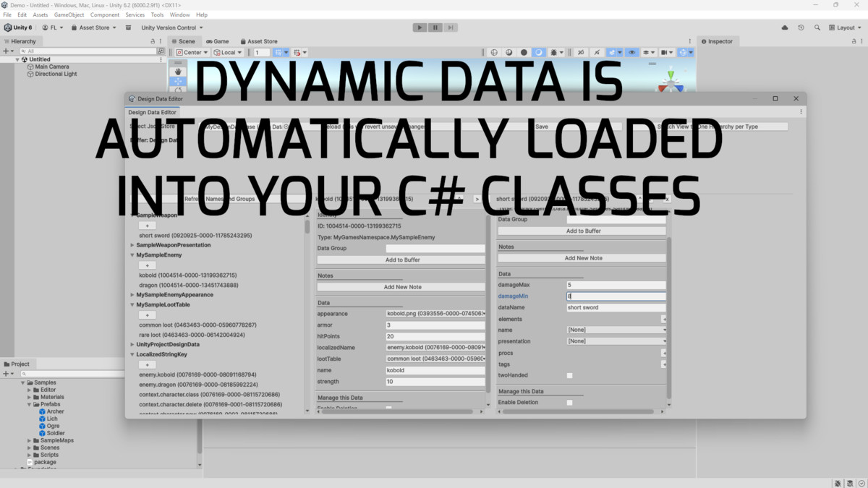Open the File menu
Screen dimensions: 868x488
(x=7, y=14)
